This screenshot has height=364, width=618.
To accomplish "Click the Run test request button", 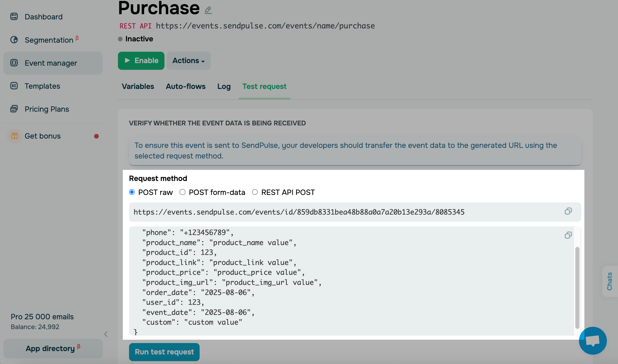I will (164, 352).
